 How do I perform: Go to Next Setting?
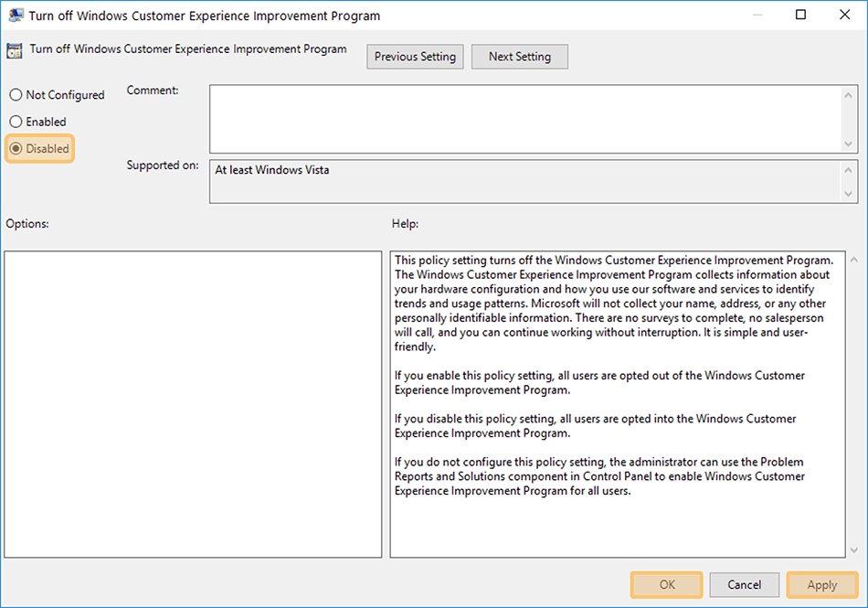(x=519, y=57)
